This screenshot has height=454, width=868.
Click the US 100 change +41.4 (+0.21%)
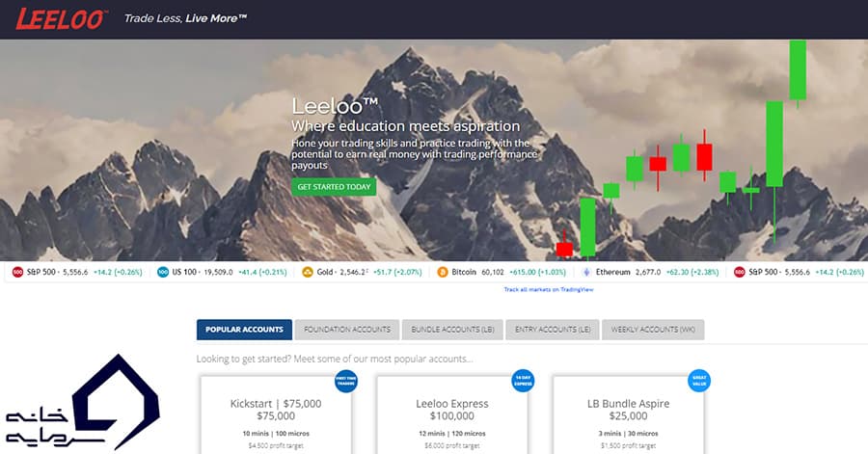(262, 272)
